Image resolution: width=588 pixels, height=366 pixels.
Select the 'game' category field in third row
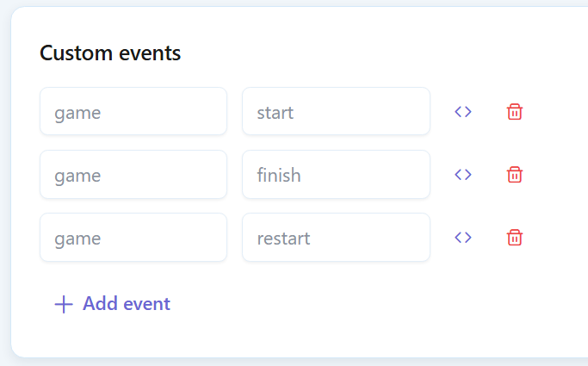tap(133, 238)
